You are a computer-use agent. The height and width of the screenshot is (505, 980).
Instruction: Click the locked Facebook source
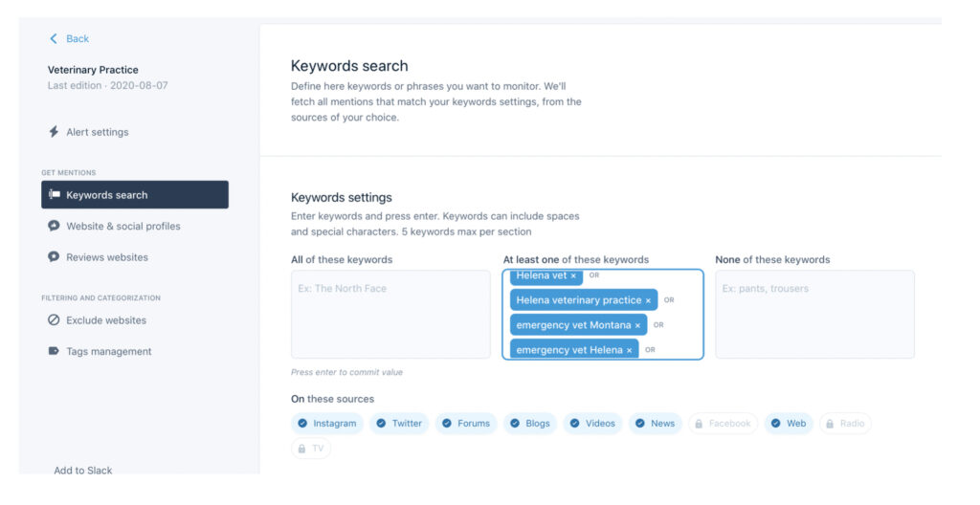click(x=723, y=423)
